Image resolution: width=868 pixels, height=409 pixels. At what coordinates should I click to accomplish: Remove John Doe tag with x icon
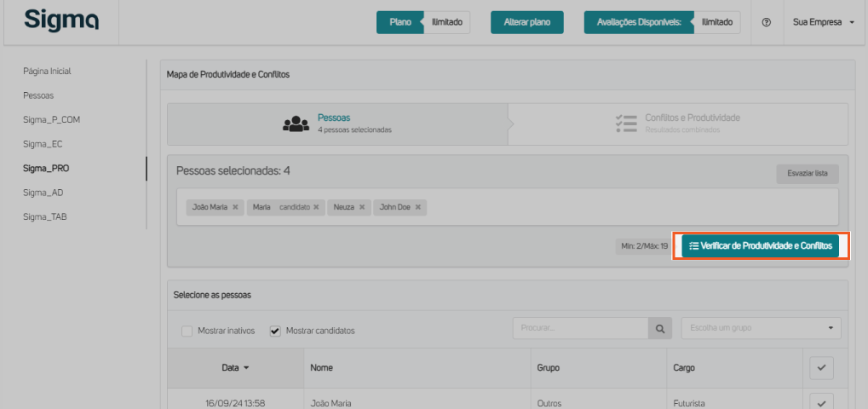click(418, 207)
